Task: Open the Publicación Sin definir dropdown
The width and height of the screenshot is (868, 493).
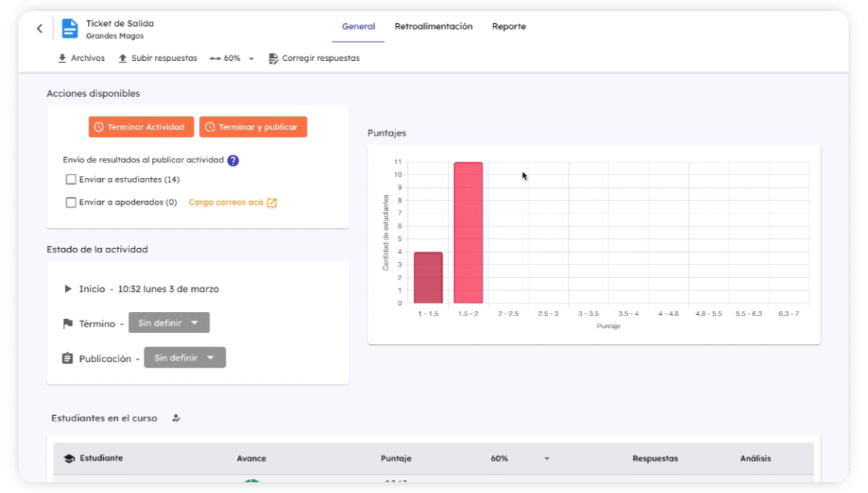Action: (185, 357)
